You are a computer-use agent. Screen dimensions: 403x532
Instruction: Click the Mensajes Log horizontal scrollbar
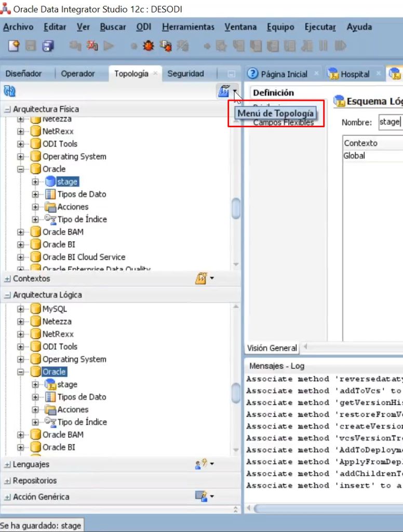(328, 509)
